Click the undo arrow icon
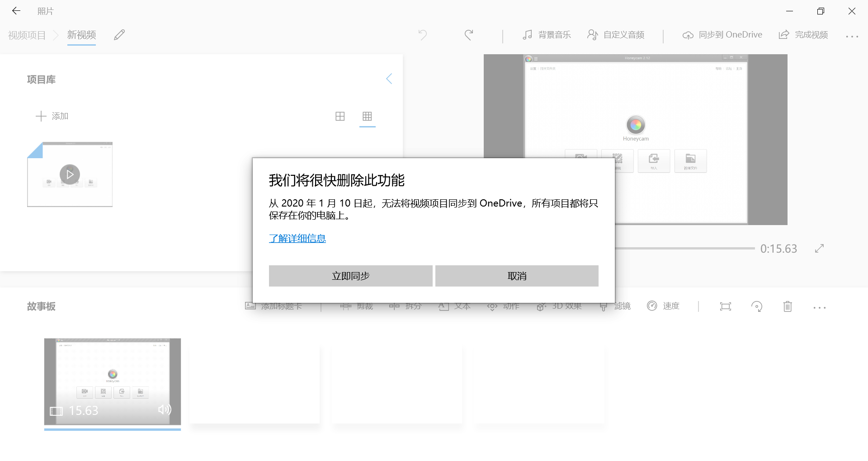This screenshot has width=868, height=461. (x=423, y=35)
